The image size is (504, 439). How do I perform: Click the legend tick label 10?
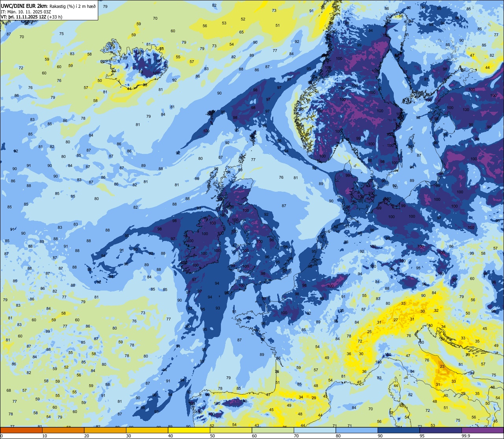point(44,436)
